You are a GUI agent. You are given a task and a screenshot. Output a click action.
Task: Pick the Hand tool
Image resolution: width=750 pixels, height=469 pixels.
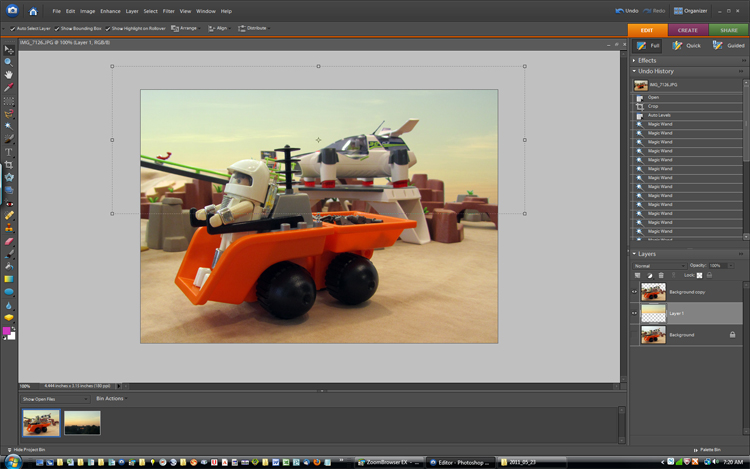click(x=9, y=75)
